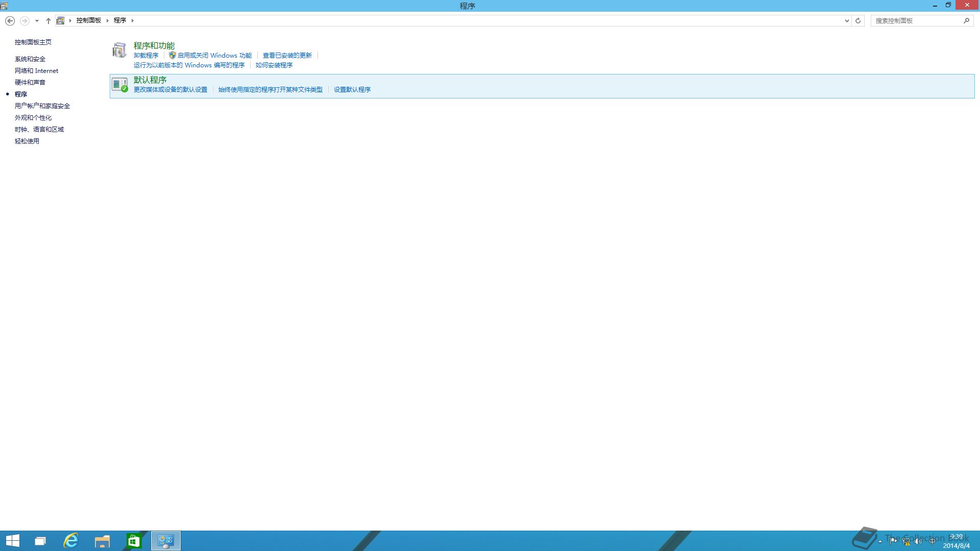Click the 卸载程序 link
Viewport: 980px width, 551px height.
click(146, 56)
